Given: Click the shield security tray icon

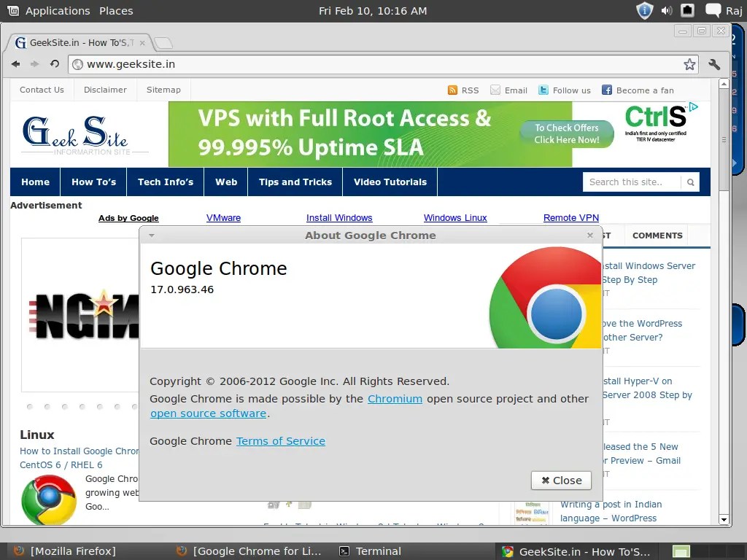Looking at the screenshot, I should point(645,10).
